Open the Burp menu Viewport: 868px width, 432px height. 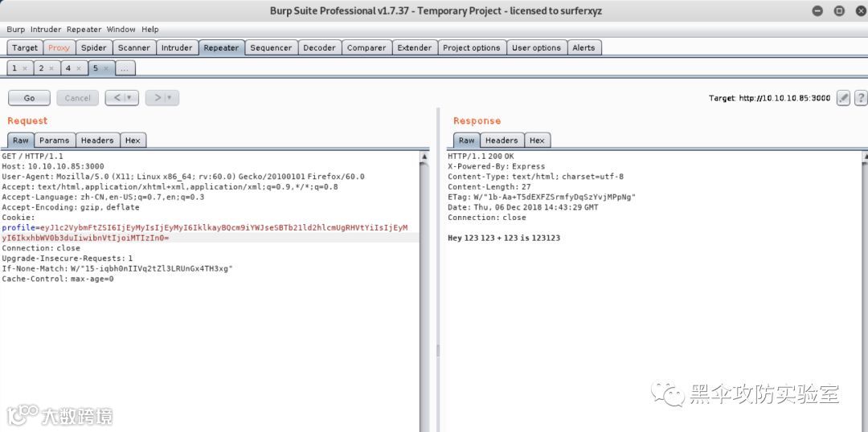15,30
